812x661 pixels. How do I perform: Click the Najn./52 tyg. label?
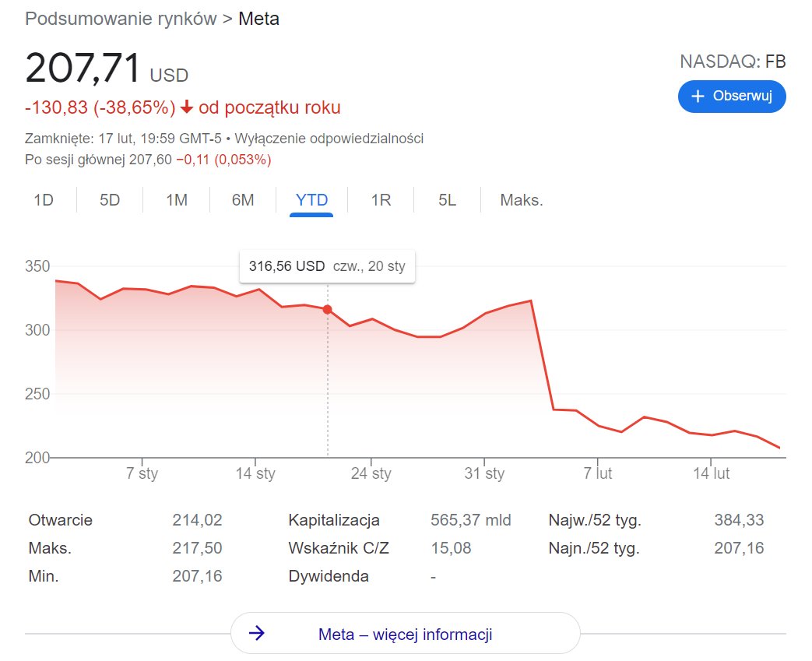click(594, 548)
